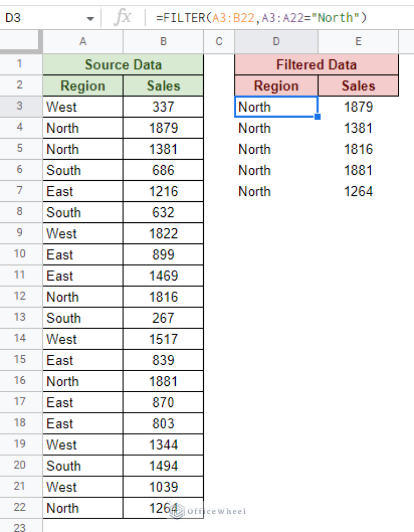Click the Source Data title cell

[x=123, y=65]
